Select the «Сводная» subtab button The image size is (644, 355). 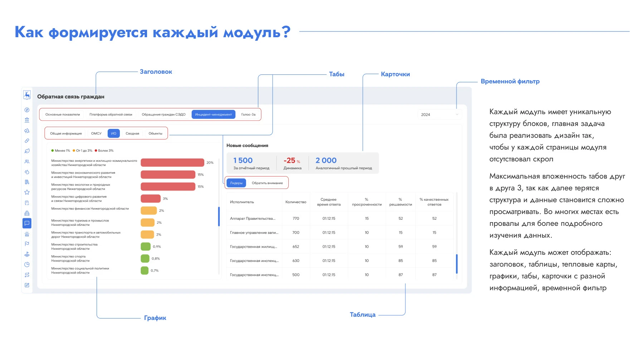(x=132, y=133)
